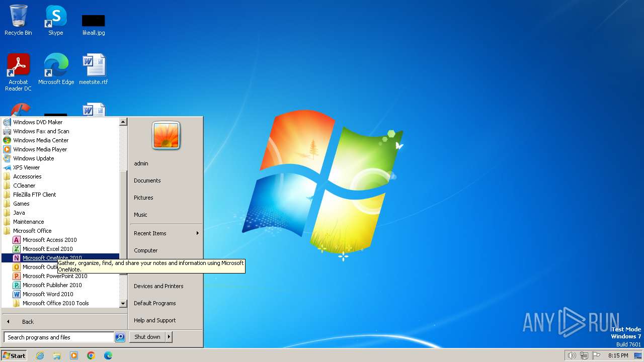Open Computer from Start menu
Image resolution: width=644 pixels, height=362 pixels.
[x=166, y=250]
